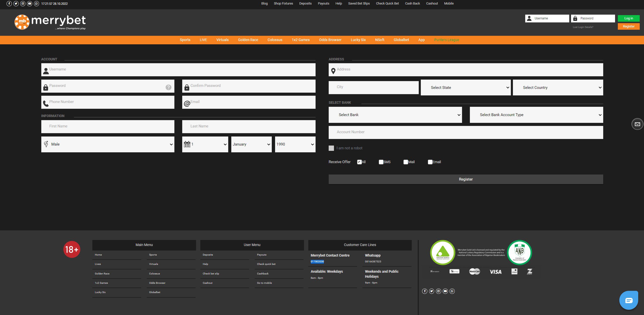Click the Username input field
Viewport: 644px width, 315px height.
click(178, 69)
